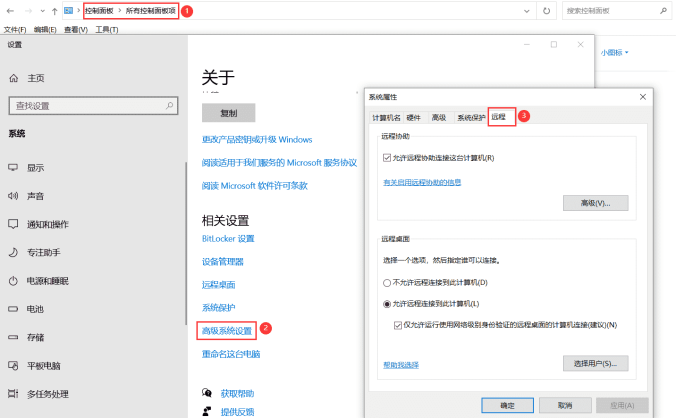Click the 选择用户(S)... button
Viewport: 676px width, 418px height.
point(595,363)
